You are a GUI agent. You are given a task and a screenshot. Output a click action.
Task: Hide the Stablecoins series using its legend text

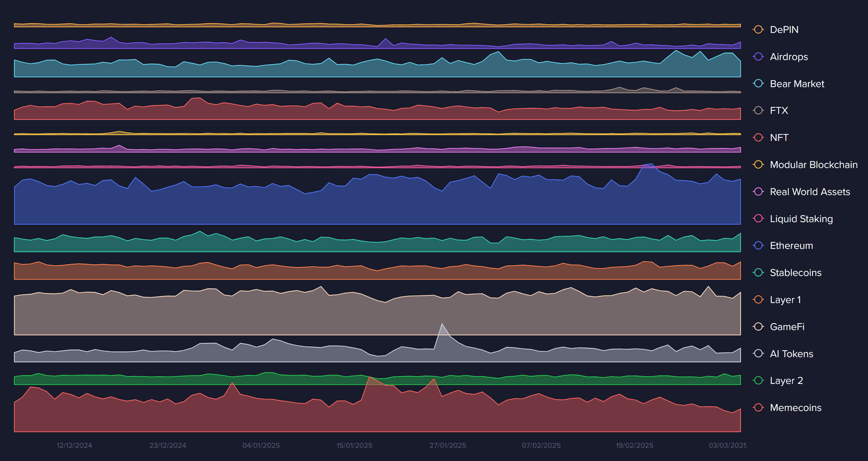[x=795, y=273]
